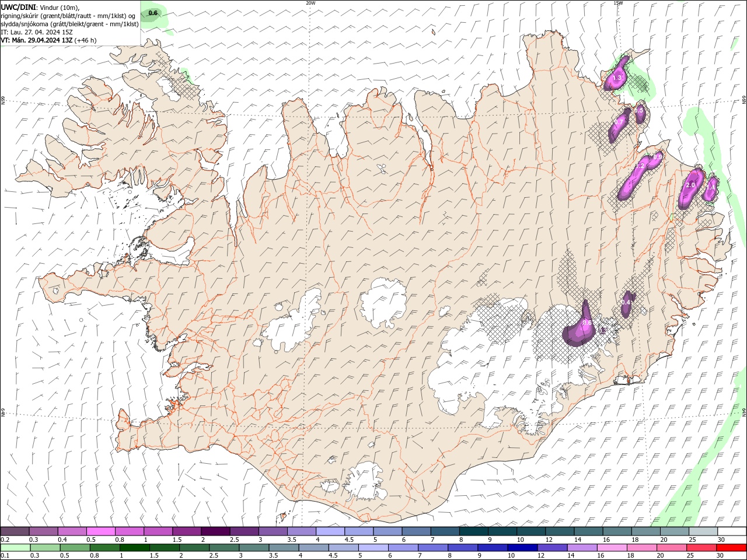
Task: Click the dark blue 10 mm rain legend swatch
Action: (522, 548)
